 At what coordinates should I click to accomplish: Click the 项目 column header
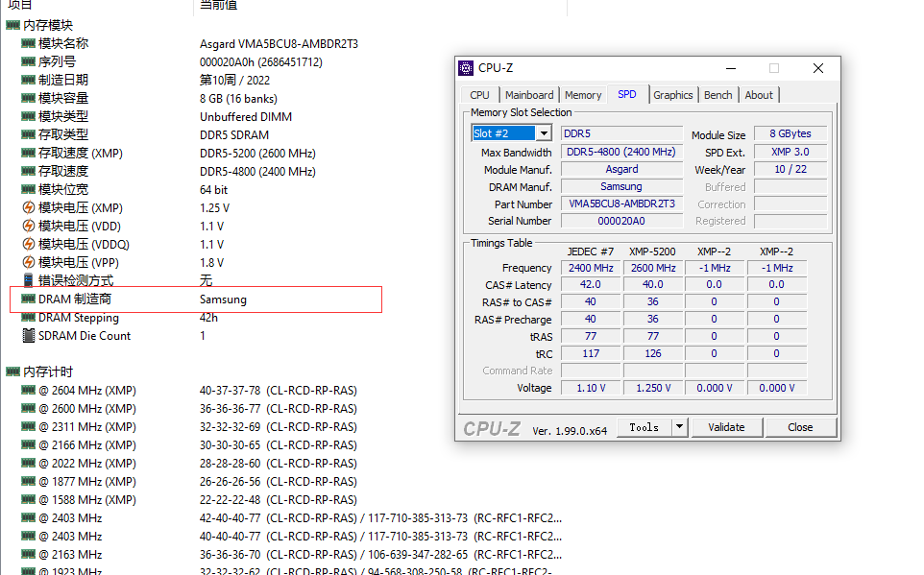tap(19, 5)
